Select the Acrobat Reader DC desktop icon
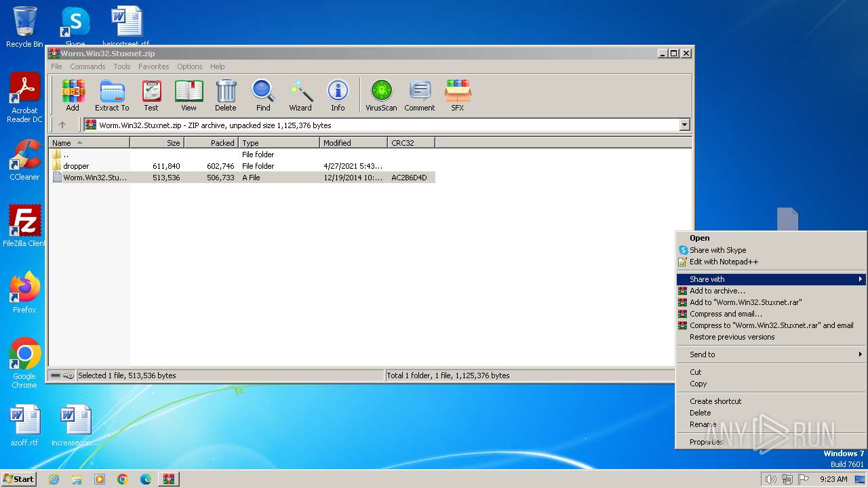This screenshot has height=488, width=868. 24,98
